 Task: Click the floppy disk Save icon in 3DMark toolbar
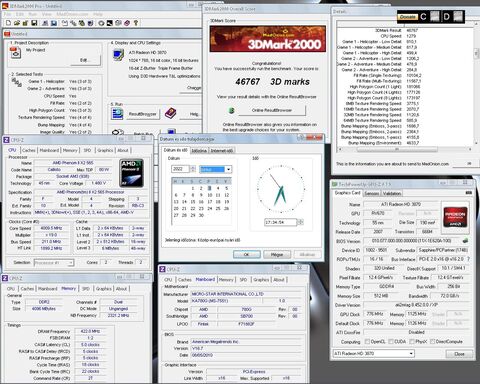(x=34, y=23)
